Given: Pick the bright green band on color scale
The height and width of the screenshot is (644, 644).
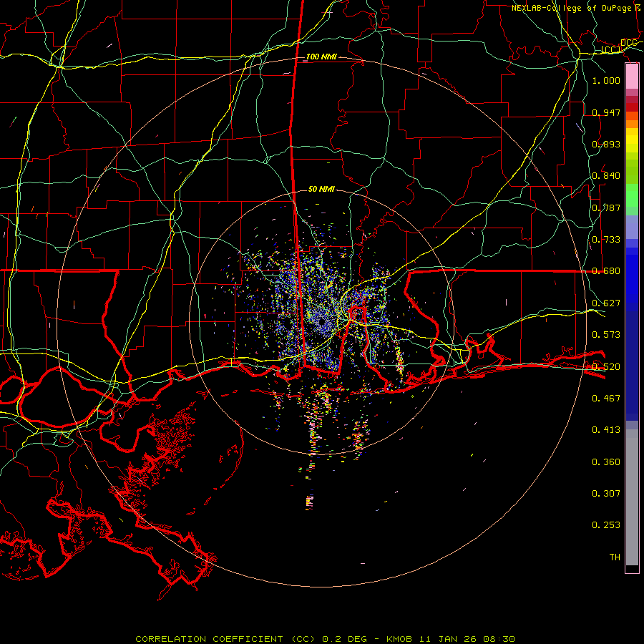Looking at the screenshot, I should 632,195.
